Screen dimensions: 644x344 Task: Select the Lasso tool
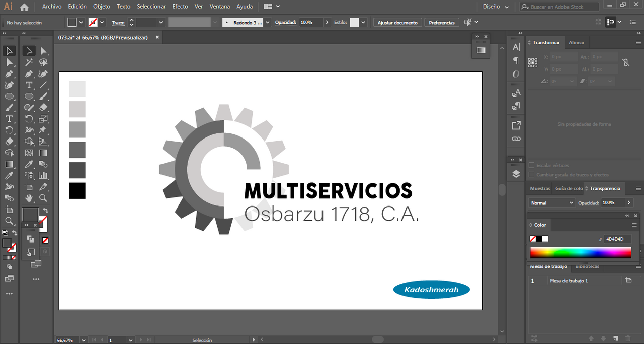(x=44, y=62)
